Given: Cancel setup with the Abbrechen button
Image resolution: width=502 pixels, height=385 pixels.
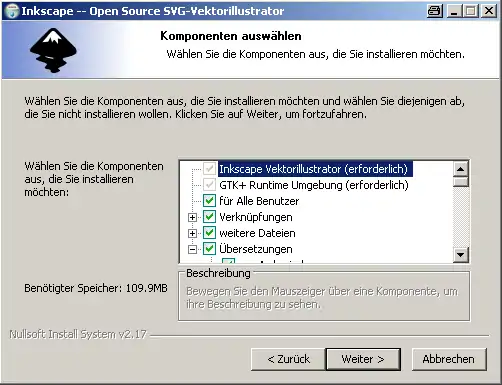Looking at the screenshot, I should [449, 359].
